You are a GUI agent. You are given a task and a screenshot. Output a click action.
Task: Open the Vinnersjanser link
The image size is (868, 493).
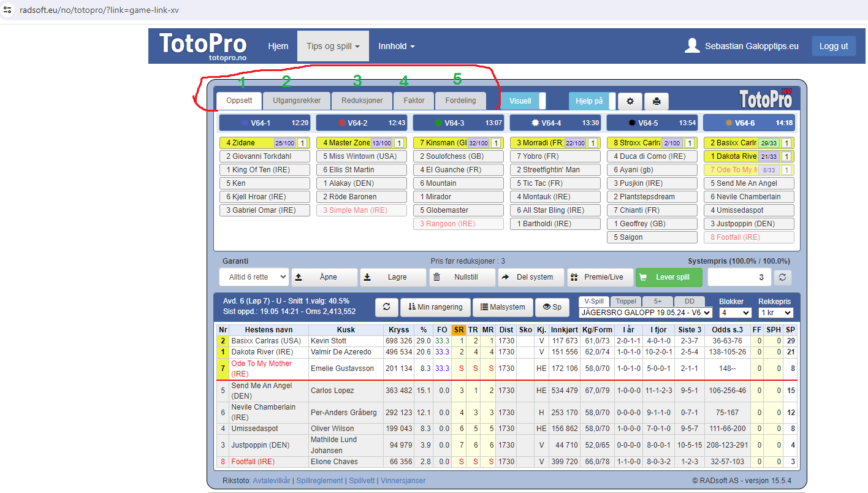[403, 481]
